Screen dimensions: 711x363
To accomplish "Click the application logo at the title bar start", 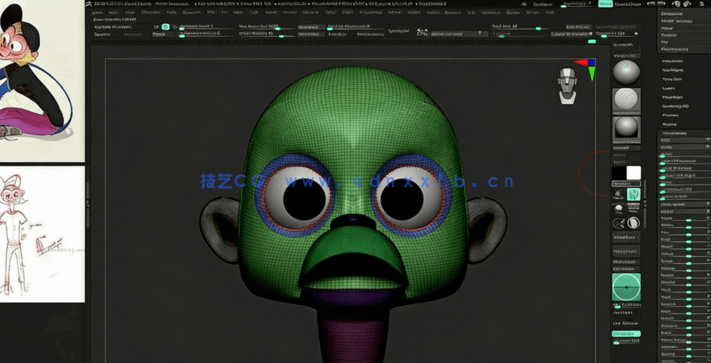I will [88, 4].
